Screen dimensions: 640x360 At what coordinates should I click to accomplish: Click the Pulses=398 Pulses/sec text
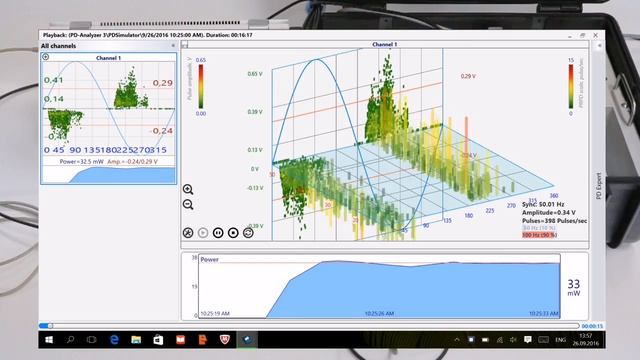click(x=554, y=221)
